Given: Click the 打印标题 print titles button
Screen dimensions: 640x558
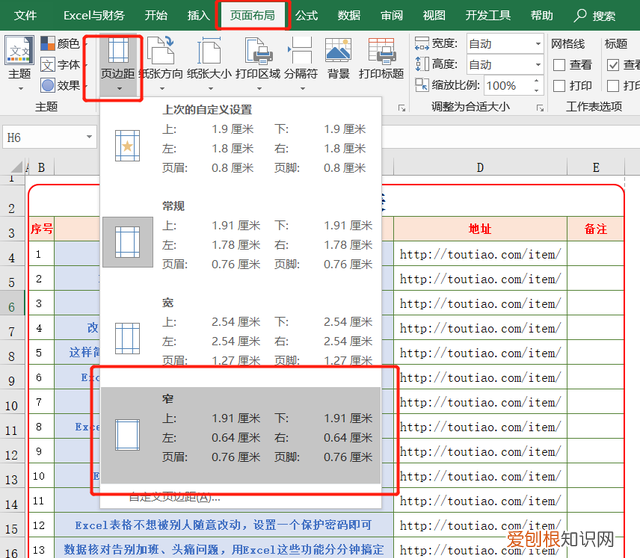Looking at the screenshot, I should click(x=381, y=59).
